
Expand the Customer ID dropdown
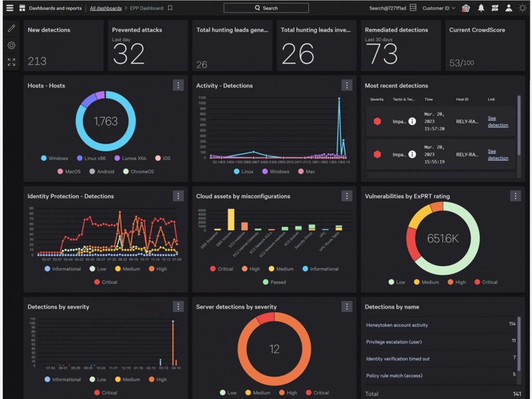coord(438,8)
